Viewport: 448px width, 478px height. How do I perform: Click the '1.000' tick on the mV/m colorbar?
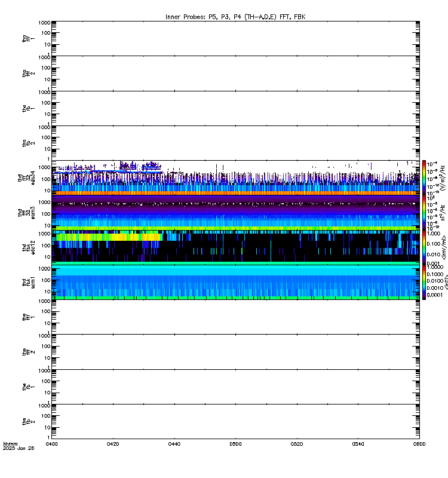point(434,234)
